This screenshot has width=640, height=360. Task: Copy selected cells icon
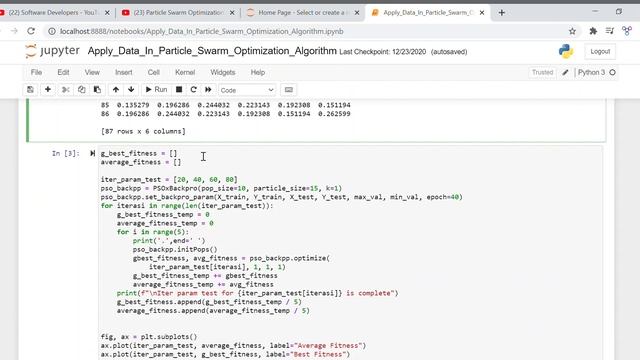(x=82, y=89)
